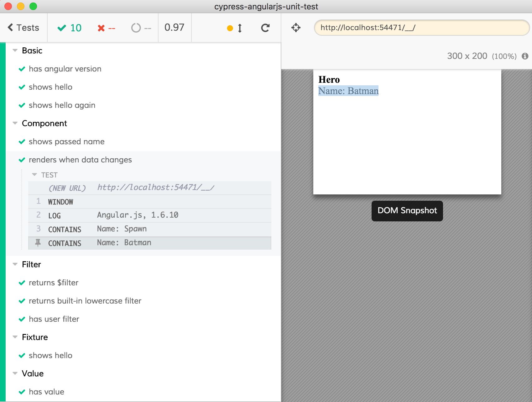The image size is (532, 402).
Task: Collapse the Component test section
Action: (15, 123)
